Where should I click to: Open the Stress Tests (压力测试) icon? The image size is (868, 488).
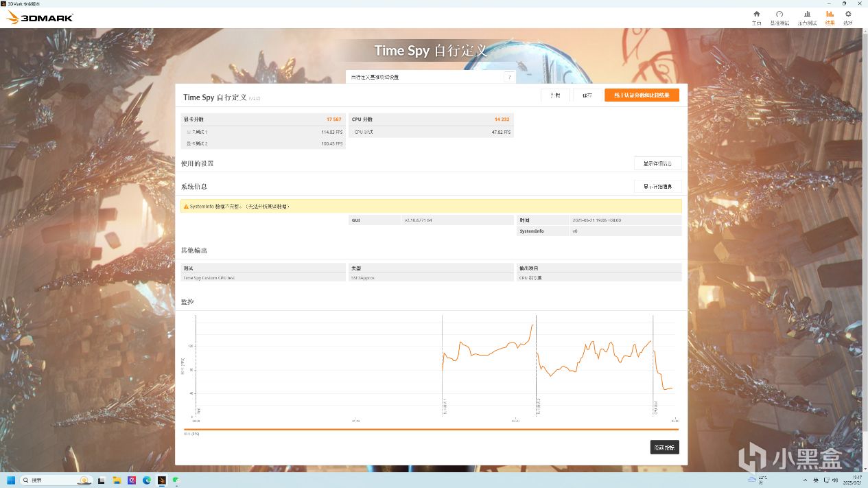[x=807, y=18]
